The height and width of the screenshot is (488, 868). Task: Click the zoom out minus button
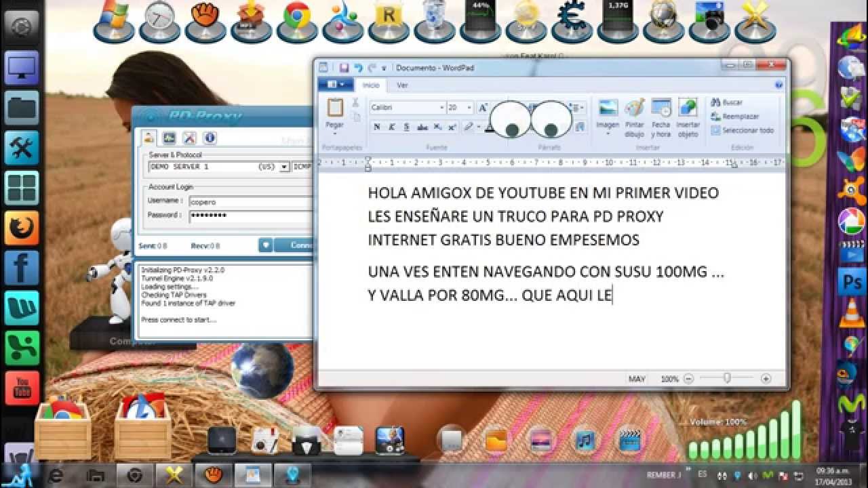point(688,379)
